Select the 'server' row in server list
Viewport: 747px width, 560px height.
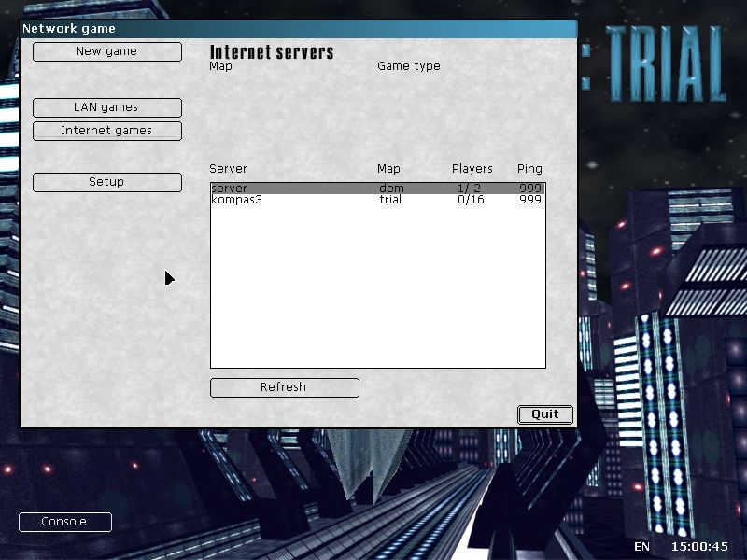(378, 189)
